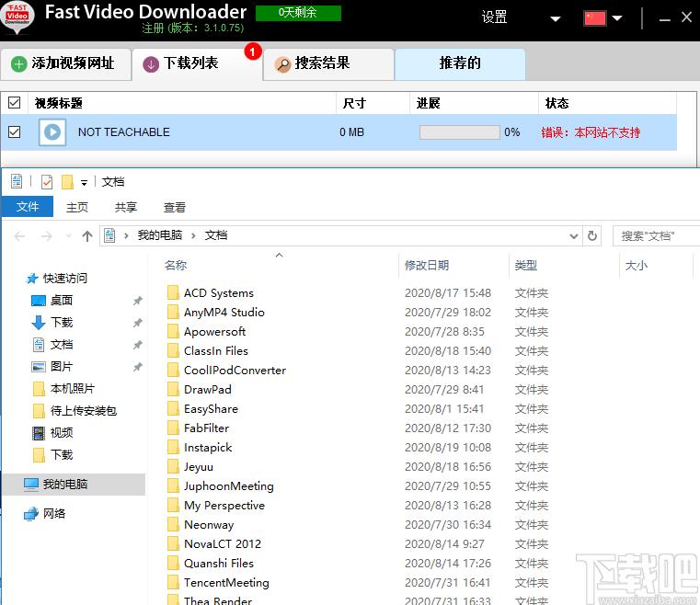Sort by 大小 column header
Viewport: 700px width, 605px height.
(x=637, y=266)
